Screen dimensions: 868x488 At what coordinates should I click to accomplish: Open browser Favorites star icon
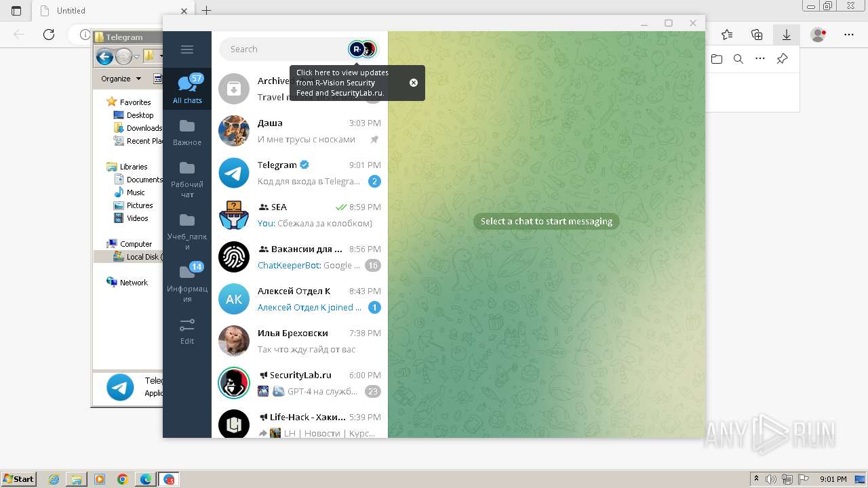coord(727,35)
